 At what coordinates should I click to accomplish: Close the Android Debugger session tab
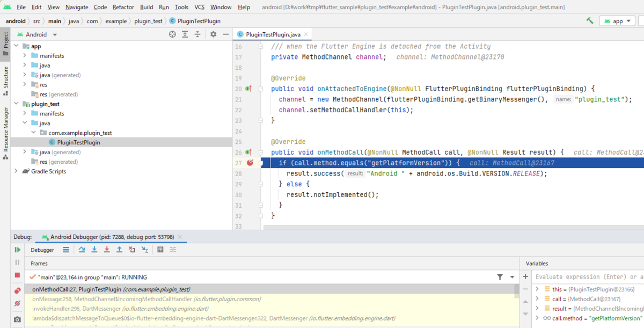coord(179,237)
